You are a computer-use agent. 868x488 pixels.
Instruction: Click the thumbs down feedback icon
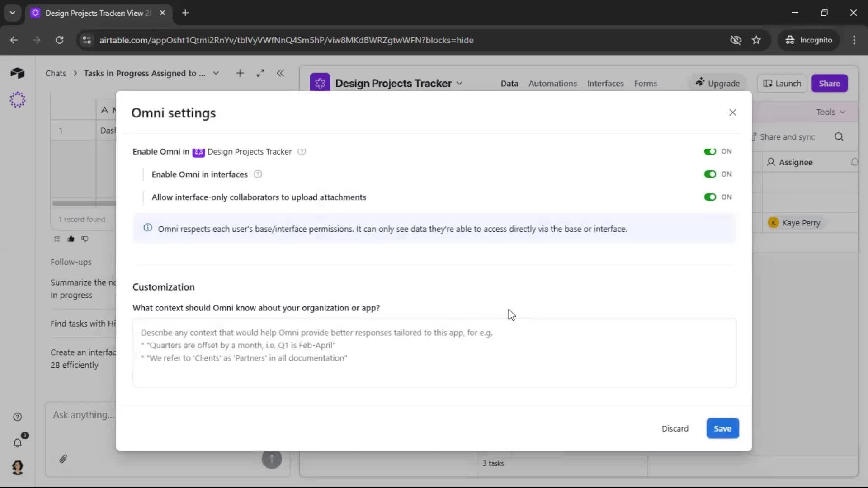click(85, 239)
